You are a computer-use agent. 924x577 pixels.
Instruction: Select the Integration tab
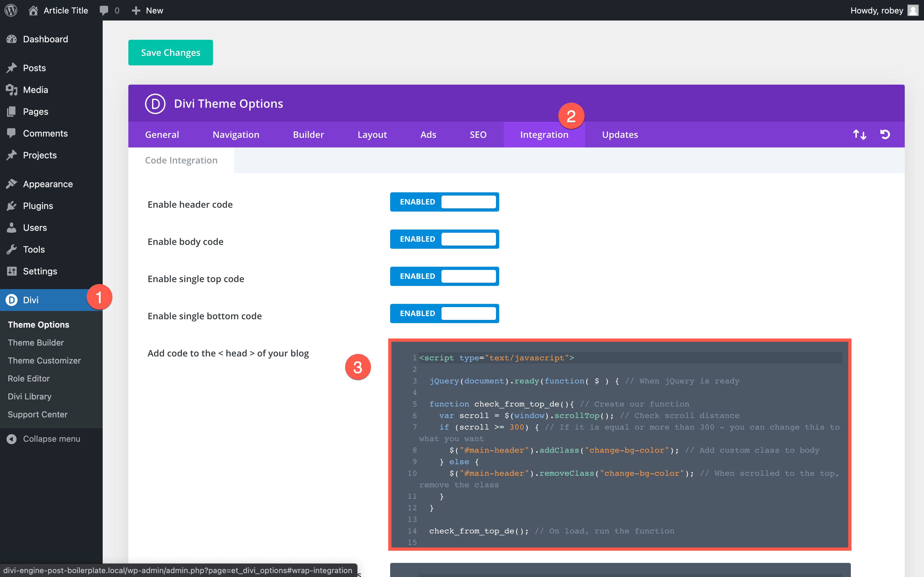click(543, 134)
